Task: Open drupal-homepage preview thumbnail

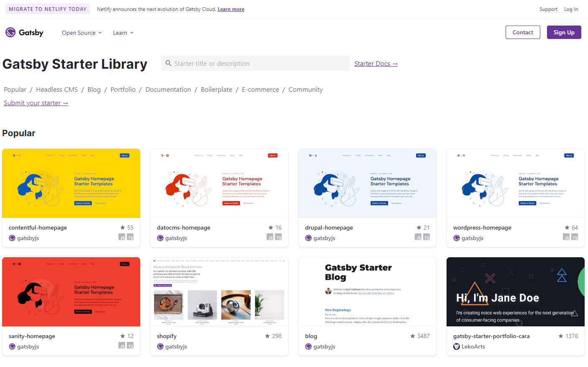Action: [367, 183]
